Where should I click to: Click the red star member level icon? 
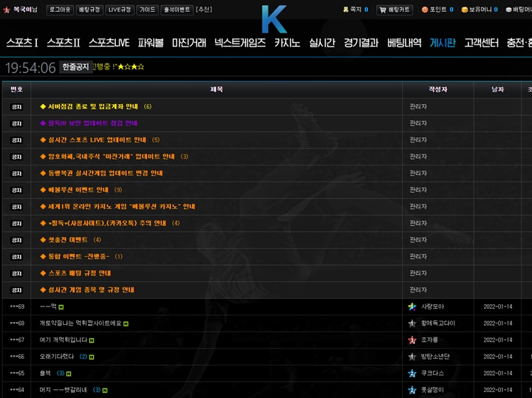click(7, 10)
